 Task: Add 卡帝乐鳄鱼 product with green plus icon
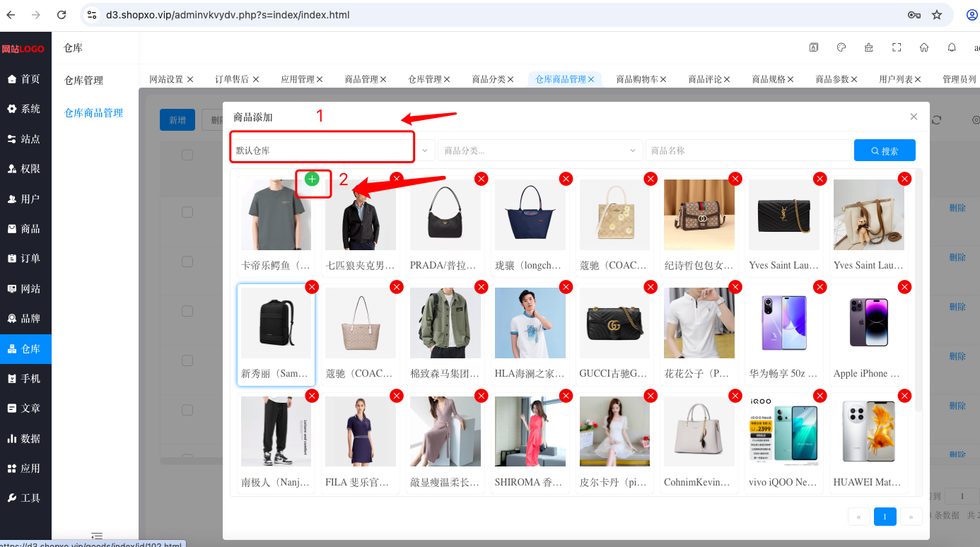coord(312,179)
